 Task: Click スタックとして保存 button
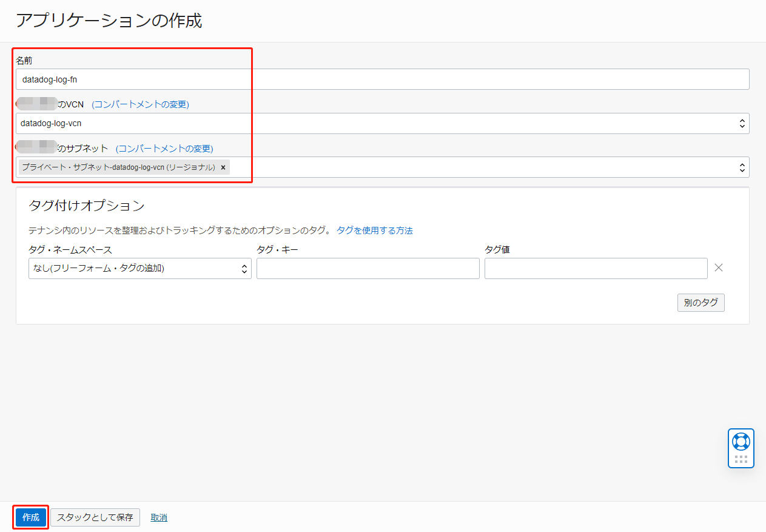95,517
